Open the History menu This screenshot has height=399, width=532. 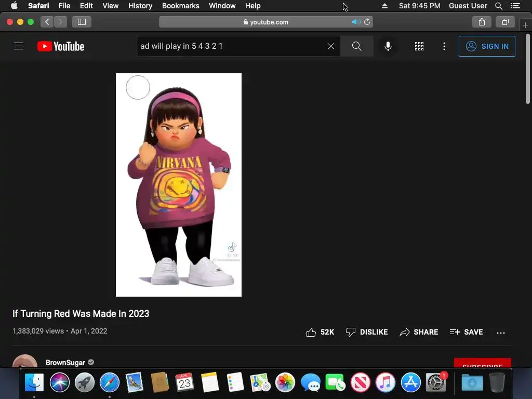pos(140,6)
